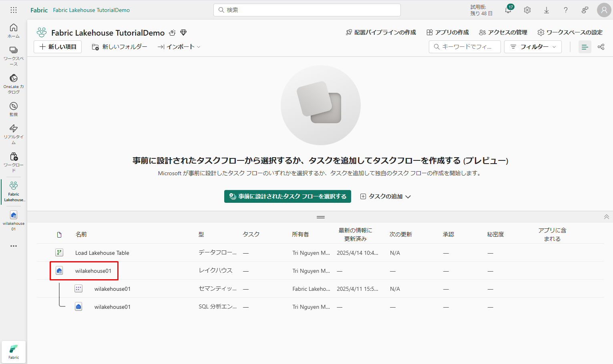Open the lineage view icon
The image size is (613, 364).
tap(601, 47)
